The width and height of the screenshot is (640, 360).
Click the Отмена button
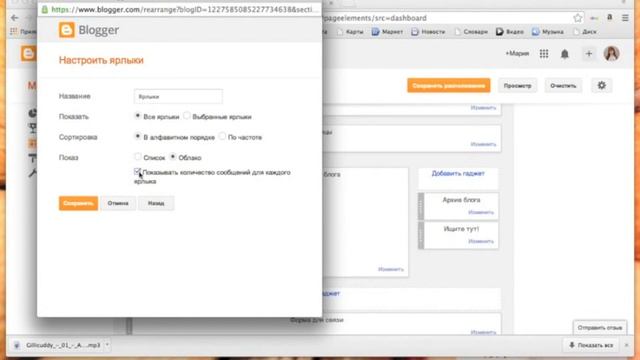(x=118, y=203)
